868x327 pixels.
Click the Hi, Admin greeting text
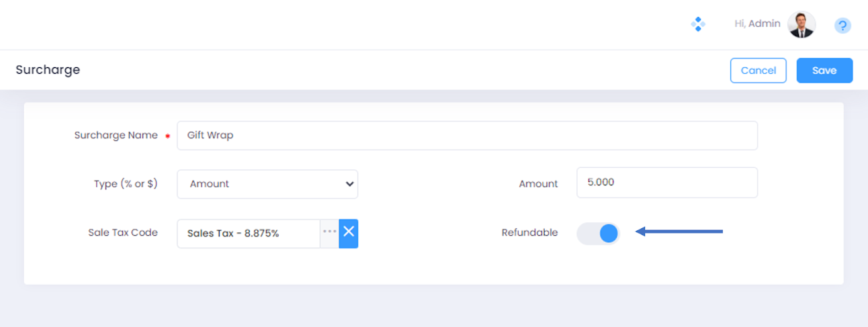[757, 24]
